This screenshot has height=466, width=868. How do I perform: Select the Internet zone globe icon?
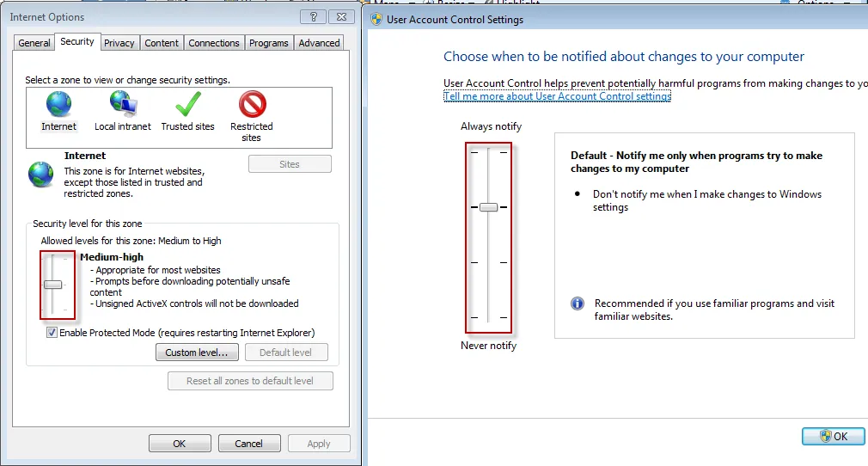point(58,104)
